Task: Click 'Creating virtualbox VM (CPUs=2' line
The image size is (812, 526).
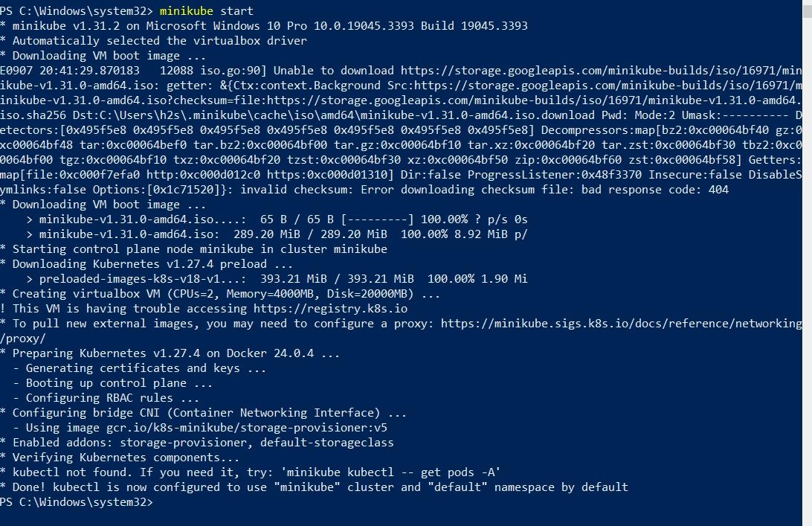Action: [x=220, y=294]
